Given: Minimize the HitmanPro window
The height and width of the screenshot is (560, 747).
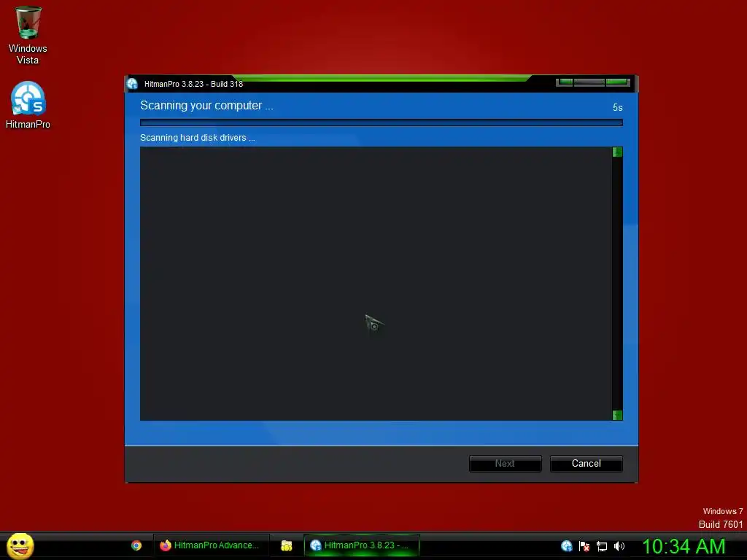Looking at the screenshot, I should coord(565,82).
